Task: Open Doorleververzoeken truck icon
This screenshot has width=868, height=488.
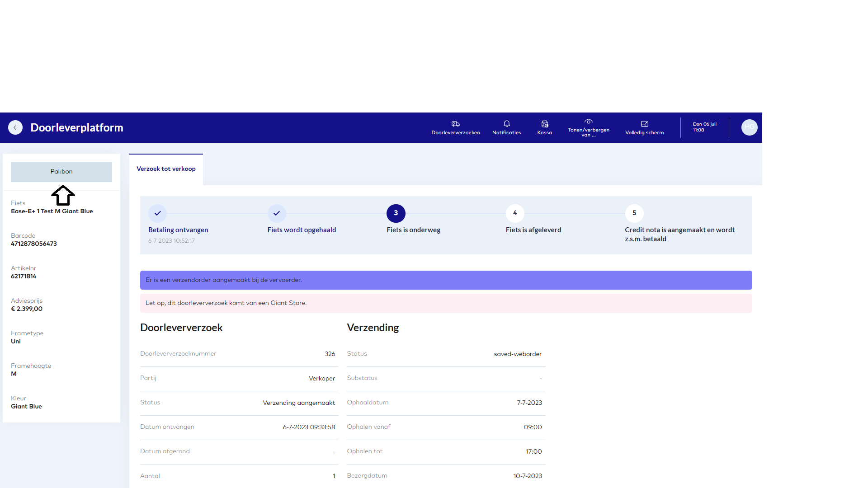Action: coord(455,124)
